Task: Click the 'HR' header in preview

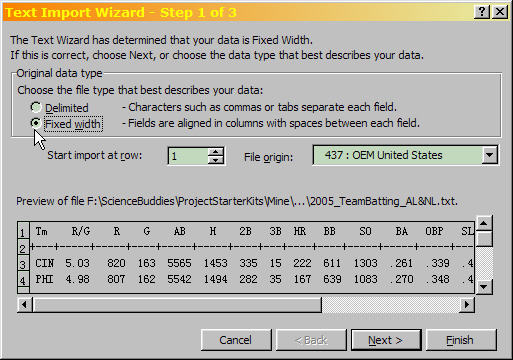Action: 300,231
